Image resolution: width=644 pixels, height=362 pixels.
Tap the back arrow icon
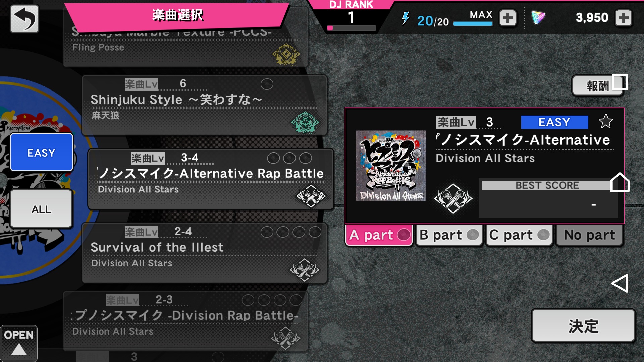tap(24, 19)
